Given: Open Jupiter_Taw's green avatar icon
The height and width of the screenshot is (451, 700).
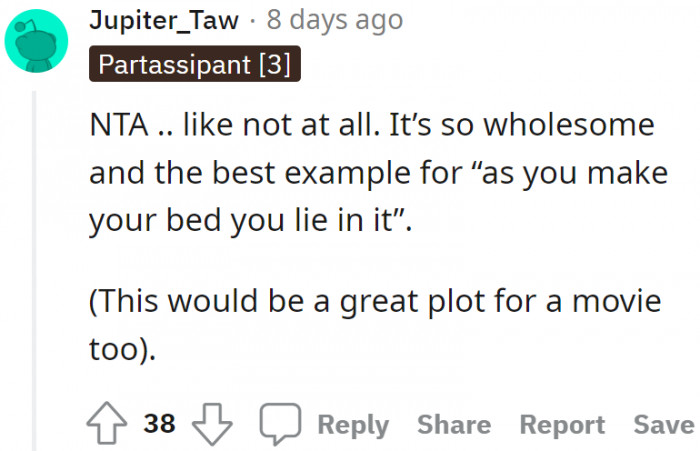Looking at the screenshot, I should point(37,42).
